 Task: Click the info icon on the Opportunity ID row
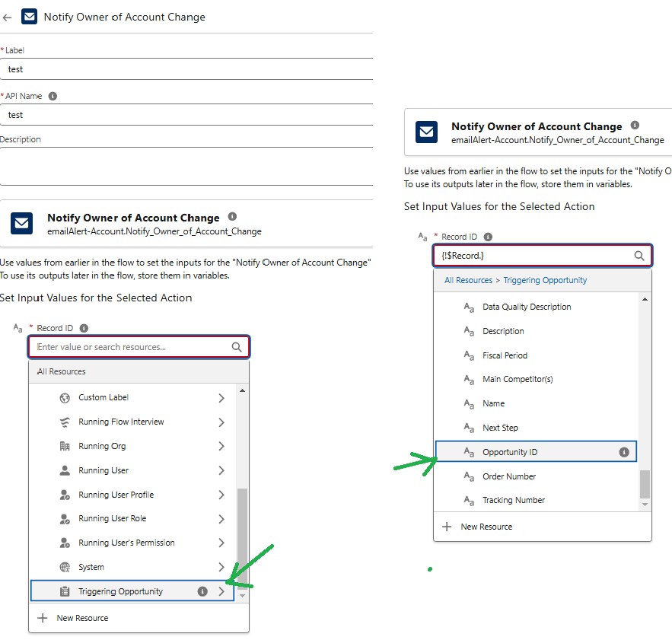tap(624, 452)
